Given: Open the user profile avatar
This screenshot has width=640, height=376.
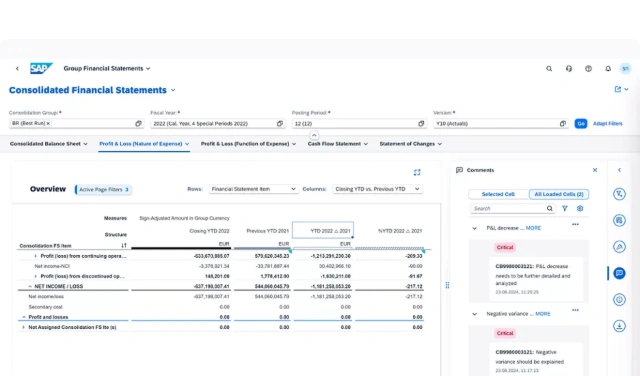Looking at the screenshot, I should 625,69.
